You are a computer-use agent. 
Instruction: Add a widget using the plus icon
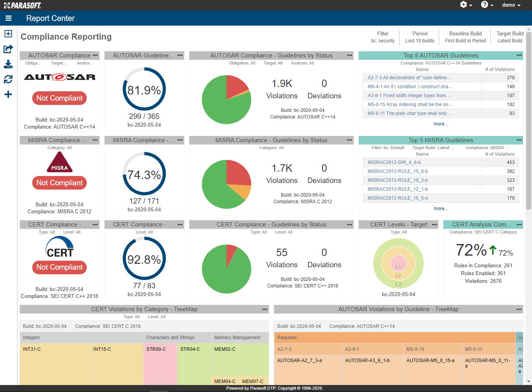point(8,94)
